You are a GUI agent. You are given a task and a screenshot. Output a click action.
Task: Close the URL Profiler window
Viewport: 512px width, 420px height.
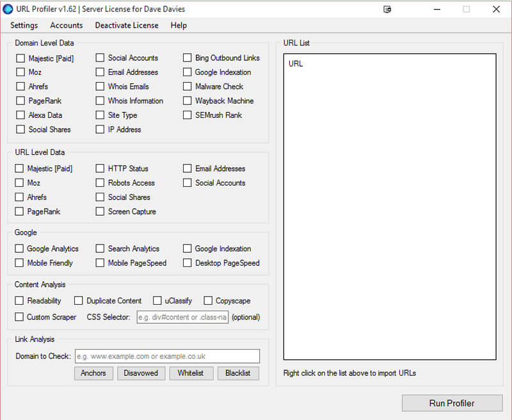click(497, 9)
